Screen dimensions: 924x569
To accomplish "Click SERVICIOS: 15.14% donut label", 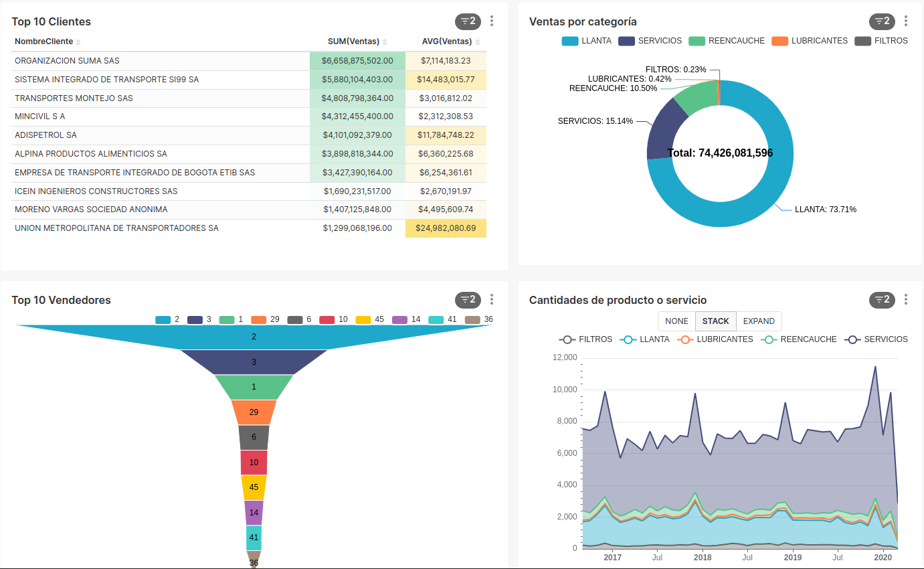I will 595,121.
